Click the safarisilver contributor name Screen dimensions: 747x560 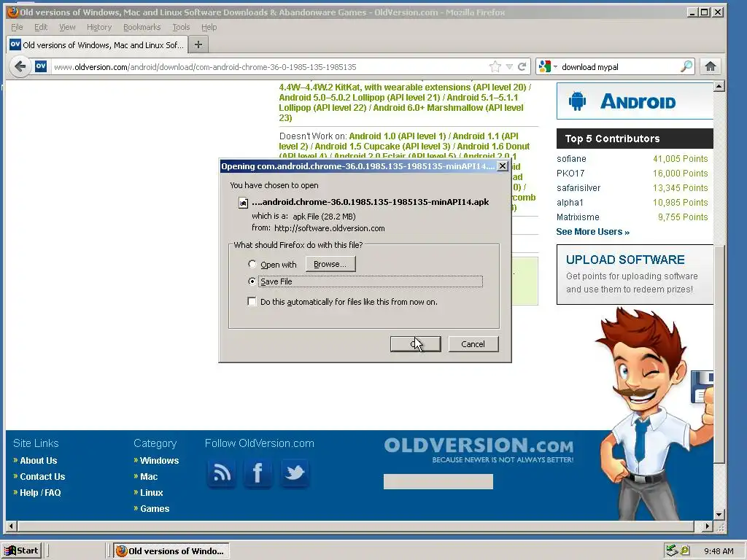[578, 188]
